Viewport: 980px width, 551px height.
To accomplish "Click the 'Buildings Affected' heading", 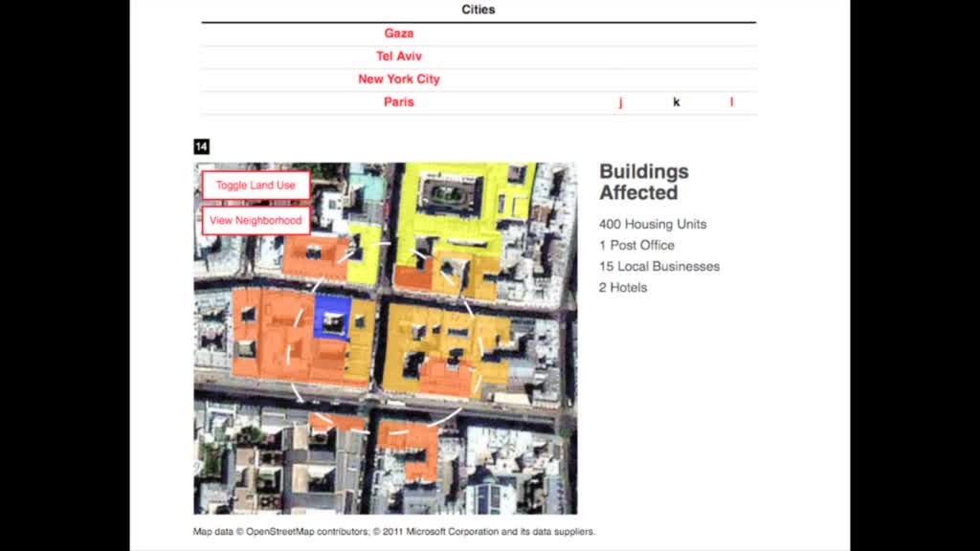I will (x=644, y=182).
